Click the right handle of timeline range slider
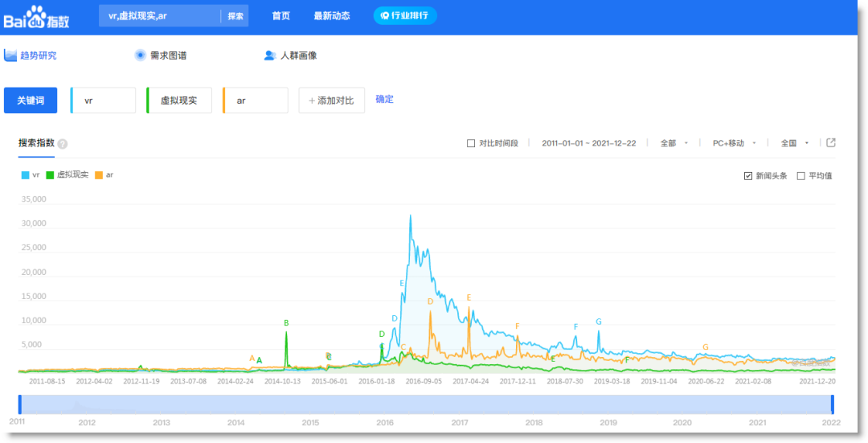Image resolution: width=868 pixels, height=443 pixels. tap(832, 404)
